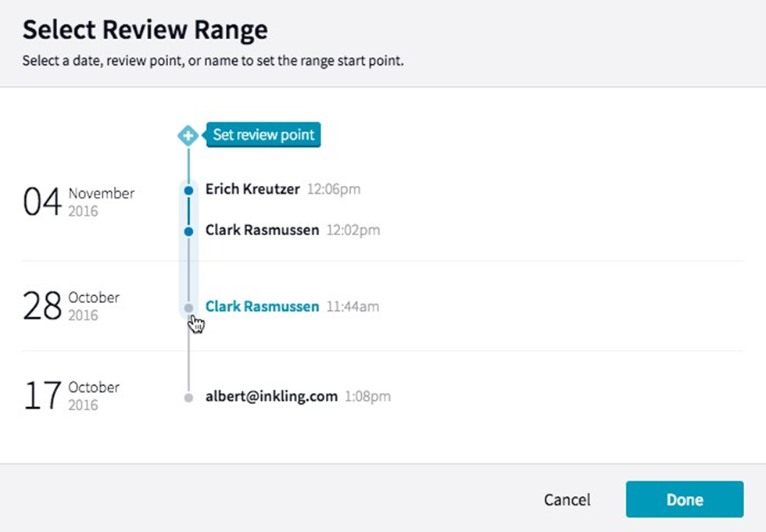Pick the albert@inkling.com name entry
Image resolution: width=766 pixels, height=532 pixels.
271,397
